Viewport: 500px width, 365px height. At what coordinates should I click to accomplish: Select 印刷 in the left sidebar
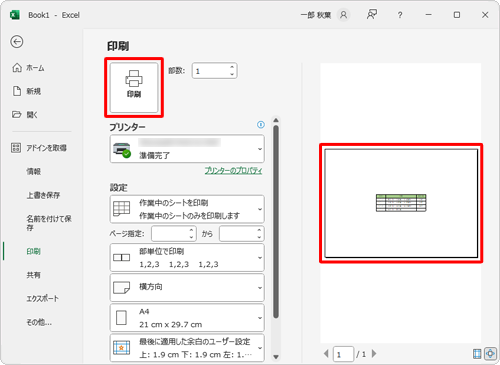tap(34, 251)
